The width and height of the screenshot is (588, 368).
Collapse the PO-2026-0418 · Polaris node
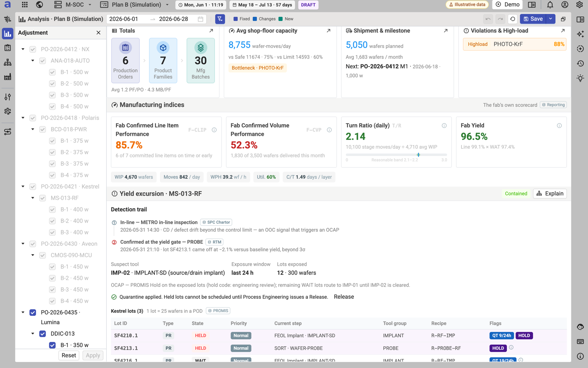coord(23,118)
